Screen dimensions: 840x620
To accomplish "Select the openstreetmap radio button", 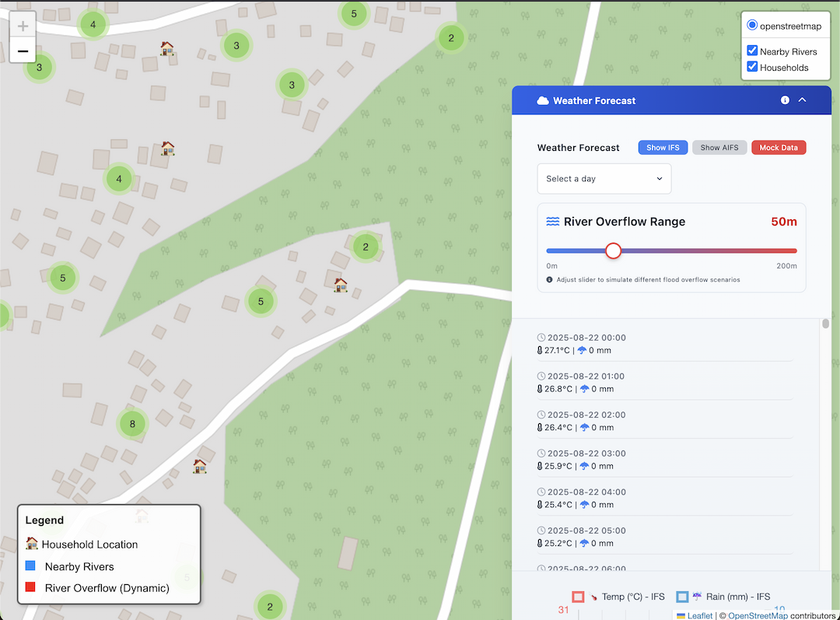I will pyautogui.click(x=752, y=26).
